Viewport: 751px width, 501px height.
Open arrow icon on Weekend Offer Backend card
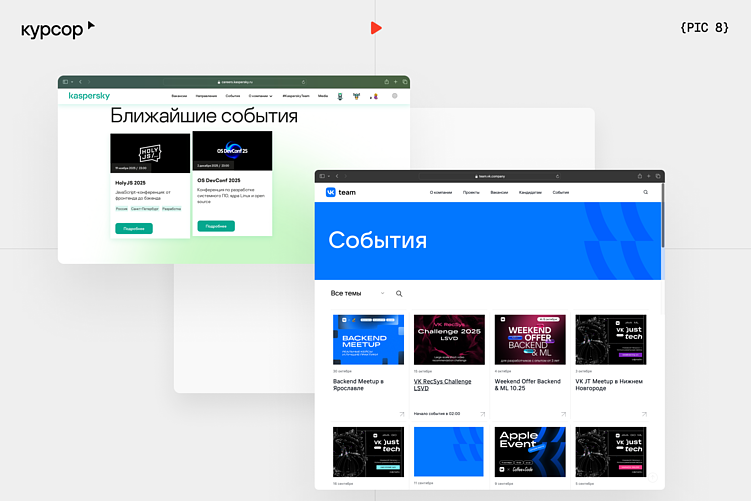(x=564, y=414)
